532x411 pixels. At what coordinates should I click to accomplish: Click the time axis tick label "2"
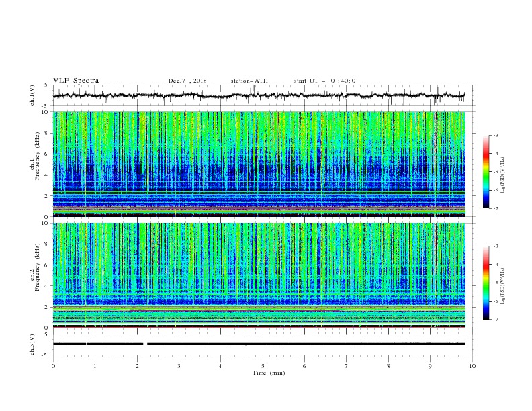coord(137,366)
